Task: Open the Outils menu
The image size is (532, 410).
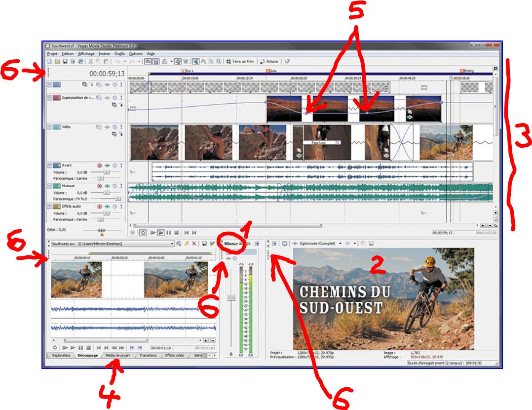Action: [x=119, y=54]
